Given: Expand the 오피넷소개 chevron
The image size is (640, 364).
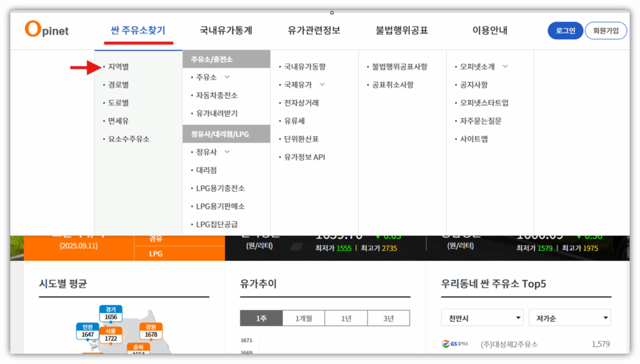Looking at the screenshot, I should coord(505,66).
